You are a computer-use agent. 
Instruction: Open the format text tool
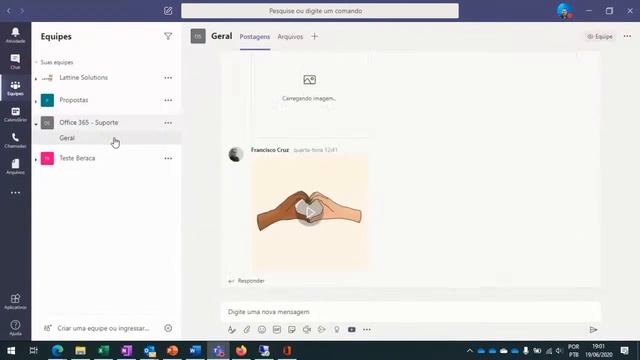(x=232, y=329)
